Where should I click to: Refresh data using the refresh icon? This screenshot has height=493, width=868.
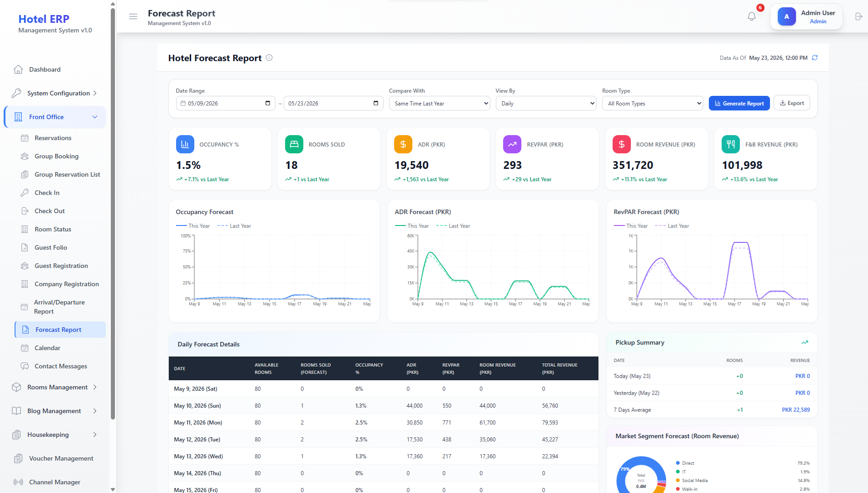815,58
